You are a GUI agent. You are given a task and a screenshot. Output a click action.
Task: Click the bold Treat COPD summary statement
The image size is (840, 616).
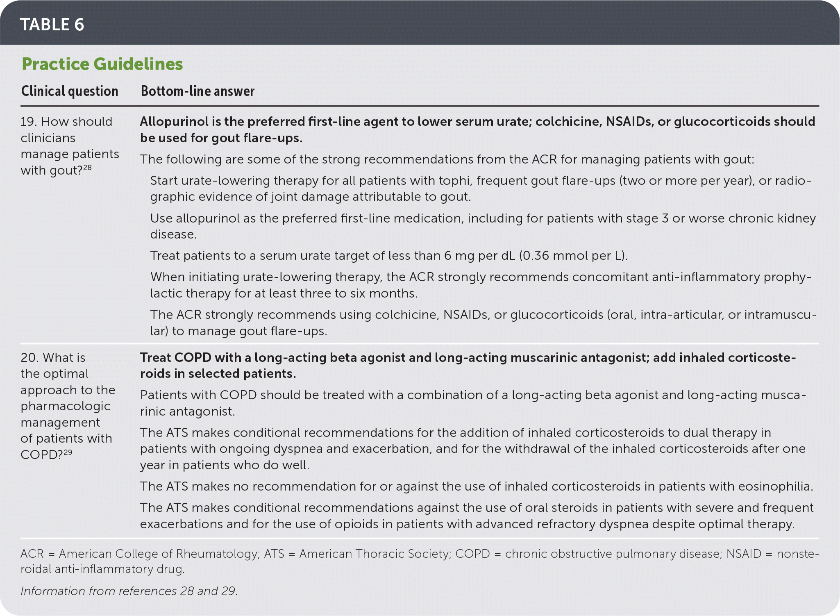point(468,365)
